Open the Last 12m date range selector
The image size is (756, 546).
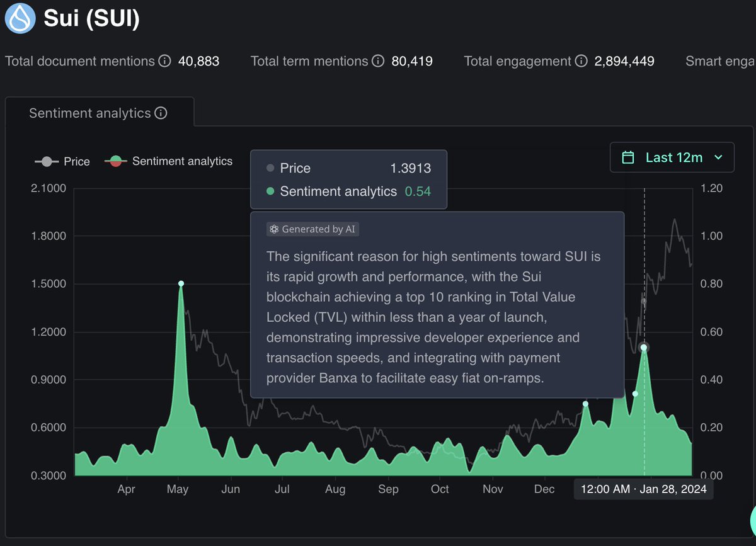tap(672, 157)
